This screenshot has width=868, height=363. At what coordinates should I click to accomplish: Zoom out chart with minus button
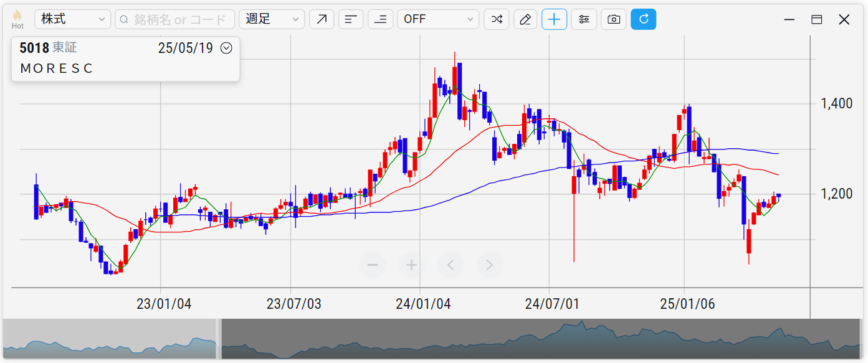click(373, 265)
